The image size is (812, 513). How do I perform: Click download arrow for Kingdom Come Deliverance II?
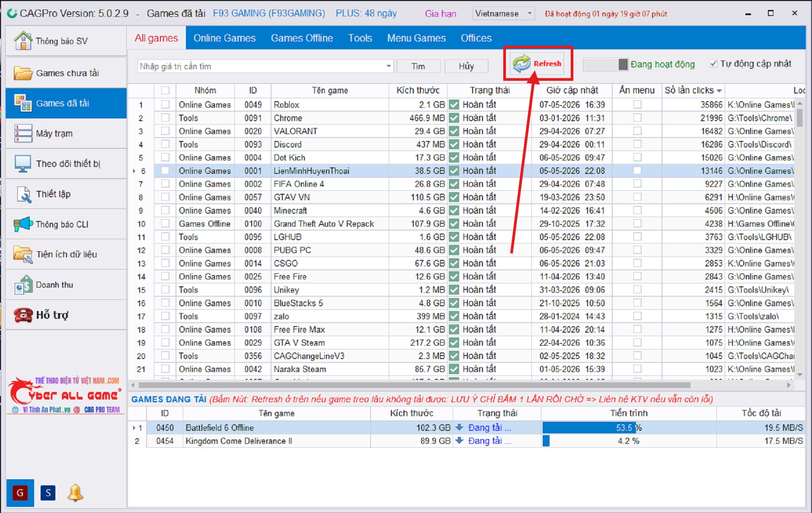pyautogui.click(x=460, y=441)
